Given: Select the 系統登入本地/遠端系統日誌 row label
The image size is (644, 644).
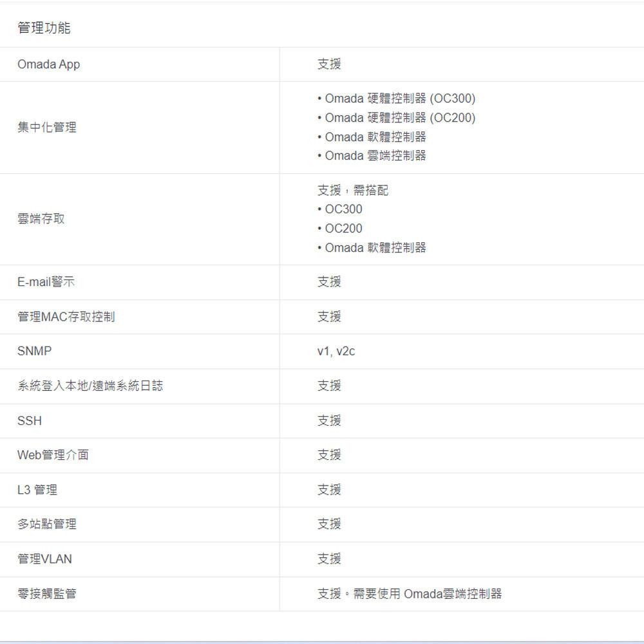Looking at the screenshot, I should point(90,386).
